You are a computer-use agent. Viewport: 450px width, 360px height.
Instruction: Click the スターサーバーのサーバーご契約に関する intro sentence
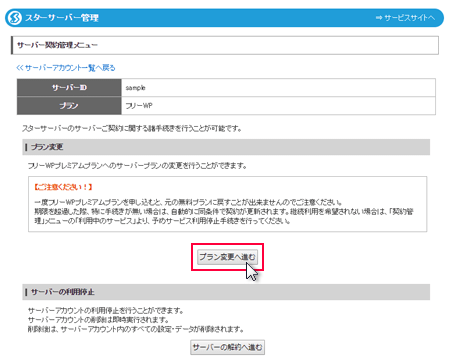click(132, 128)
